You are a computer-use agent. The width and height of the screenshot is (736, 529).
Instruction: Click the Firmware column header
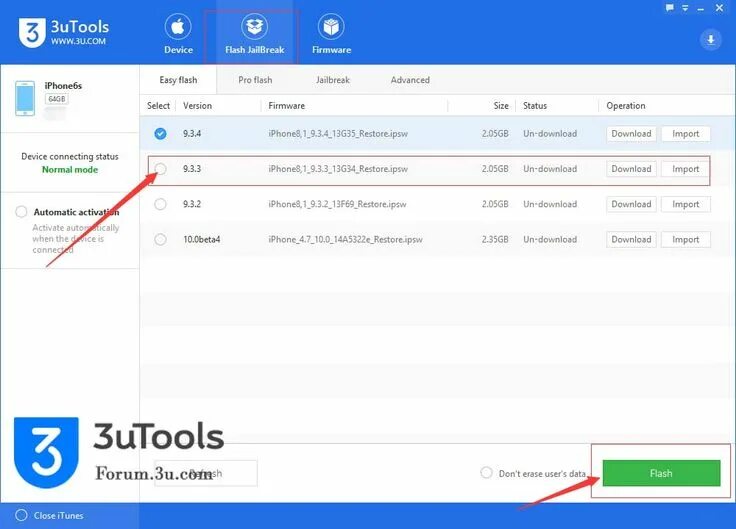(x=286, y=106)
